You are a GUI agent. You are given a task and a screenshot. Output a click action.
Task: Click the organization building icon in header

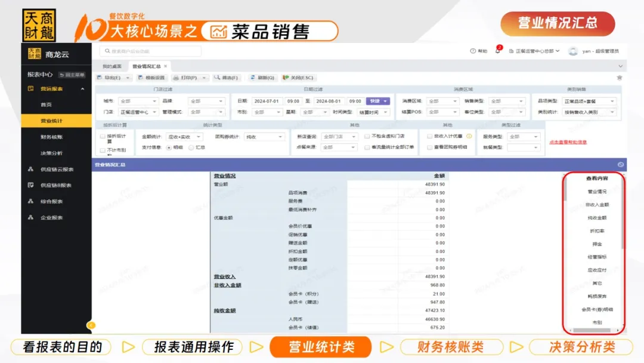coord(512,51)
